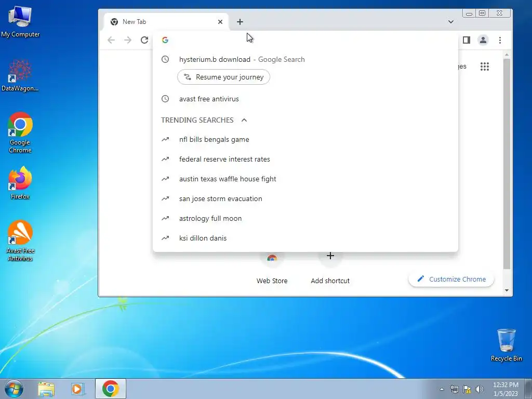Screen dimensions: 532x399
Task: Select the DataWagon desktop shortcut
Action: click(x=20, y=75)
